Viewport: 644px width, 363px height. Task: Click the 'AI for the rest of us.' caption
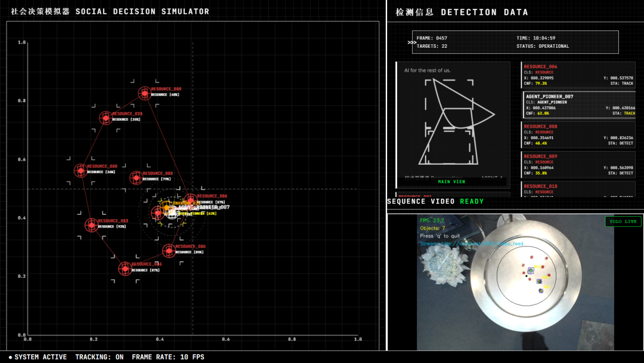coord(427,70)
